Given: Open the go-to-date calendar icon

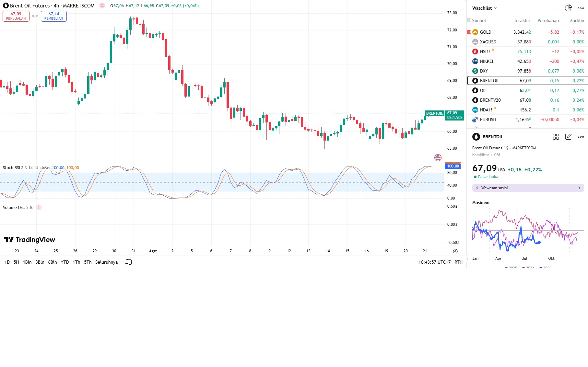Looking at the screenshot, I should [129, 262].
